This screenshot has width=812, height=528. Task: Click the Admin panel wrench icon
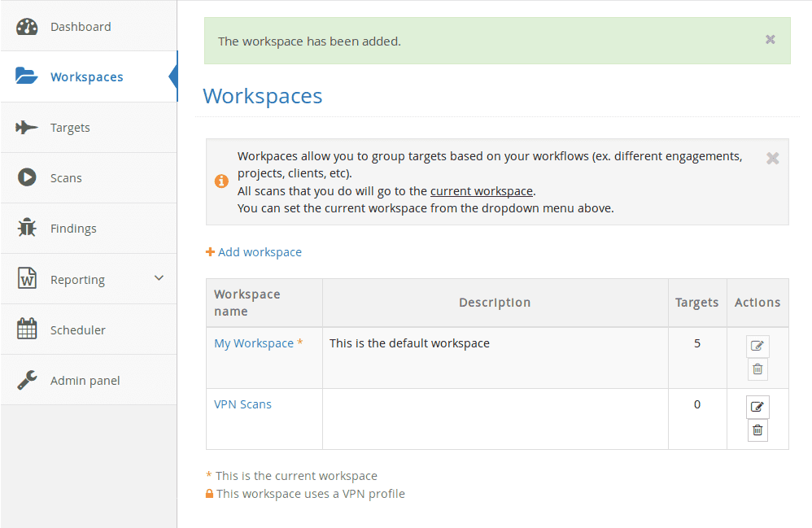tap(25, 379)
